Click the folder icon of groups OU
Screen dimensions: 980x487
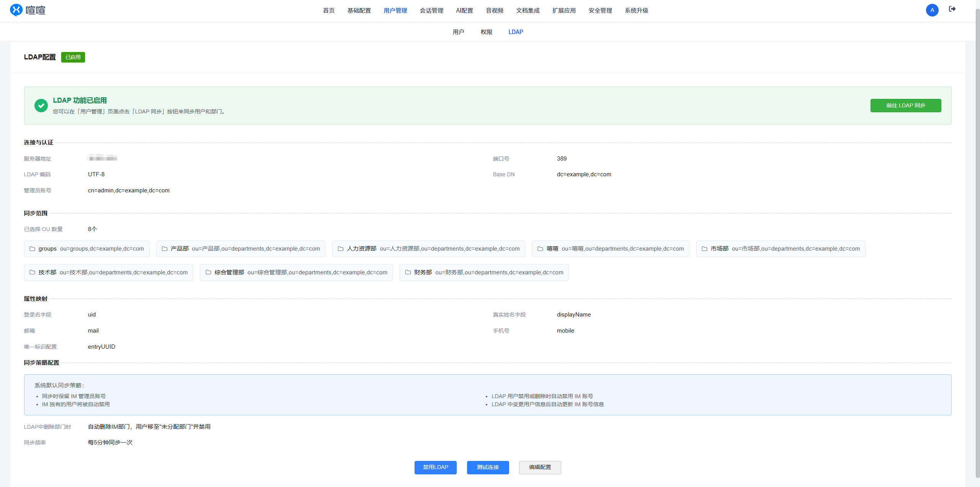coord(33,249)
